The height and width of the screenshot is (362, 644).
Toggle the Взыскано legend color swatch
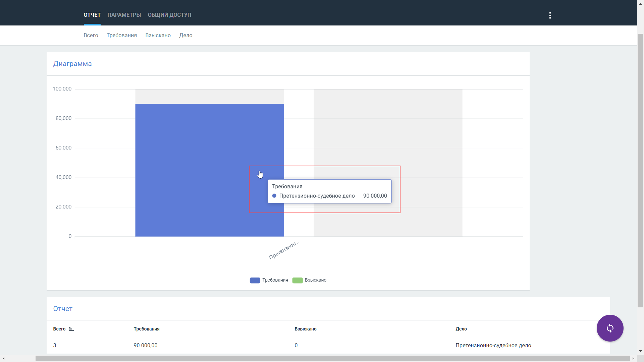click(x=298, y=280)
